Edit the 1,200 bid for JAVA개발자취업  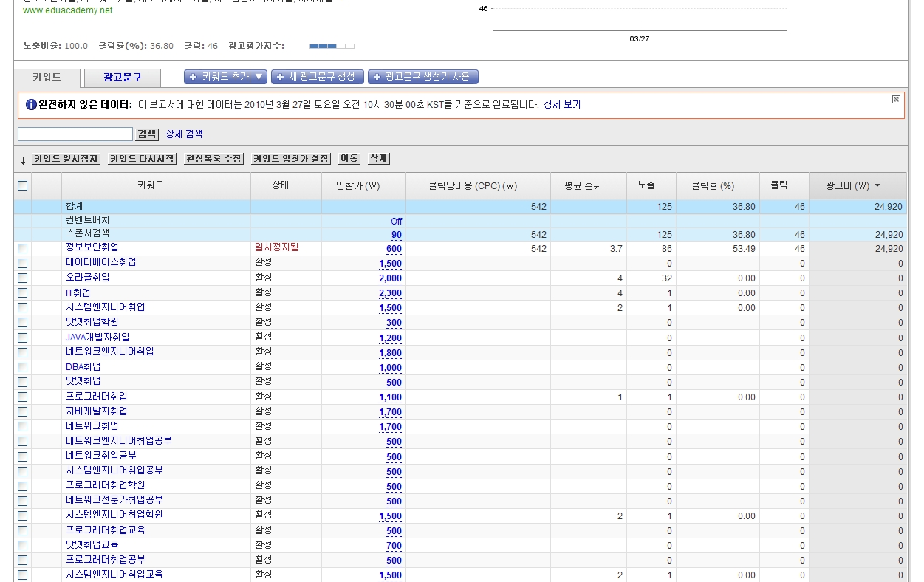coord(390,338)
